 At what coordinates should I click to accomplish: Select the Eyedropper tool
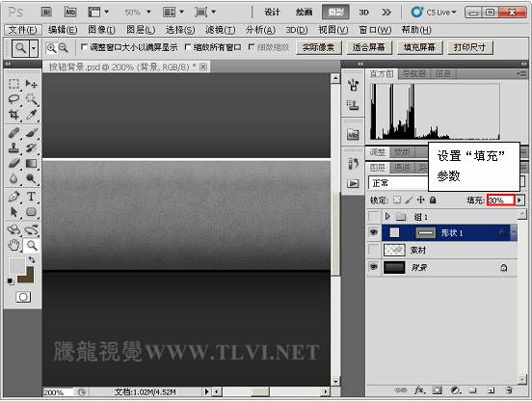click(31, 115)
